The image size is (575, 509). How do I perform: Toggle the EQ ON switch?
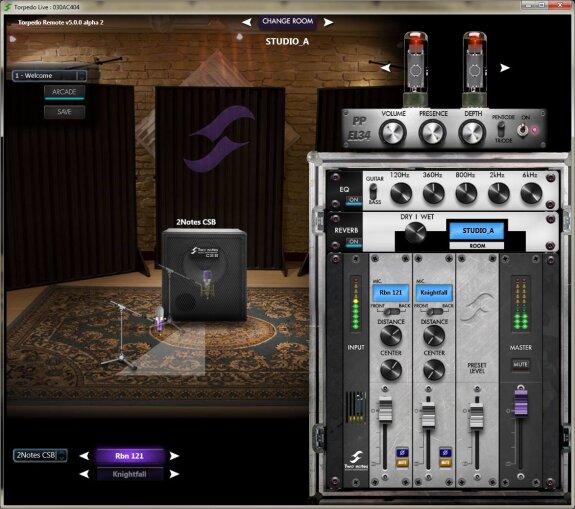point(354,200)
